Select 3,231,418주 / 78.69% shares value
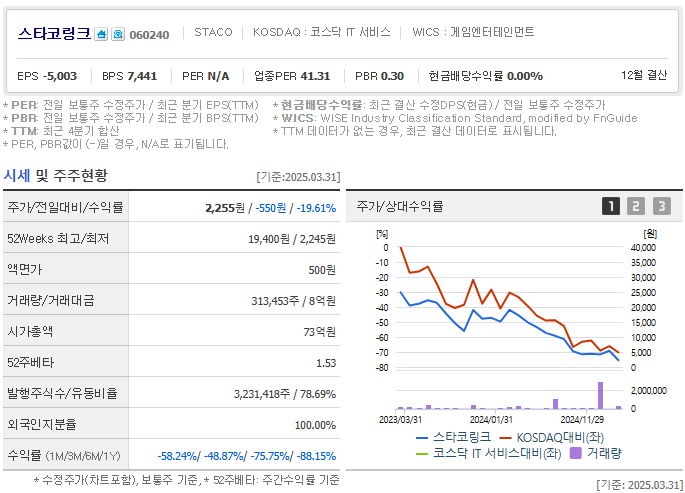The image size is (685, 493). (285, 394)
